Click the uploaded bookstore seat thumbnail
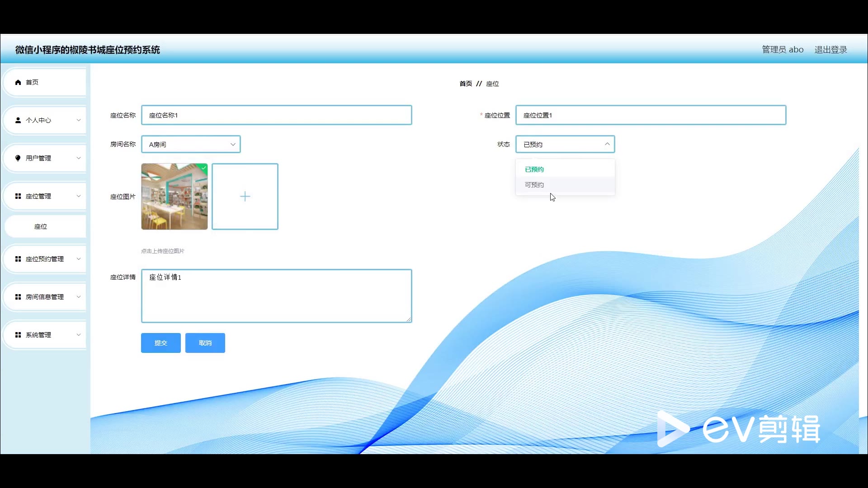The height and width of the screenshot is (488, 868). pyautogui.click(x=175, y=197)
